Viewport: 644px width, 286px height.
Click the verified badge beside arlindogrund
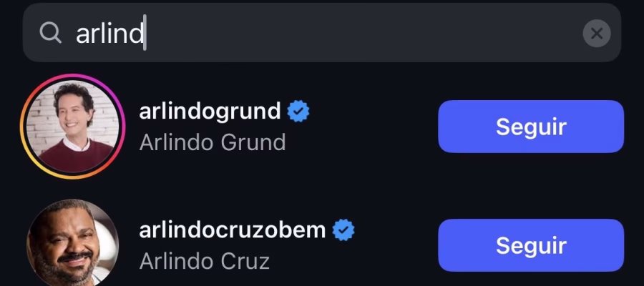click(298, 112)
